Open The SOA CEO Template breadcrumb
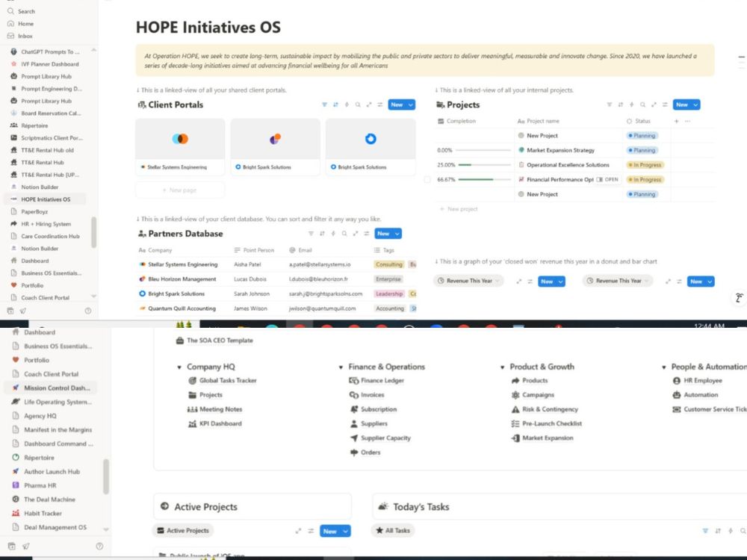The height and width of the screenshot is (560, 747). point(215,340)
